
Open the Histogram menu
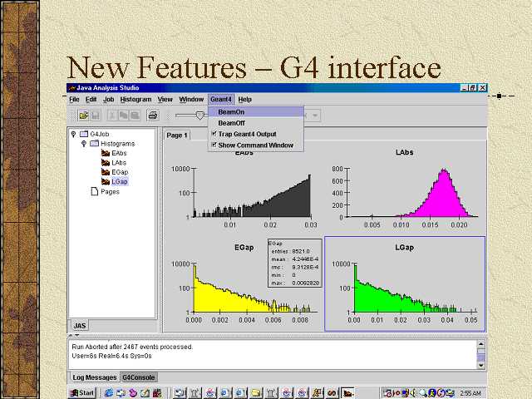(135, 99)
